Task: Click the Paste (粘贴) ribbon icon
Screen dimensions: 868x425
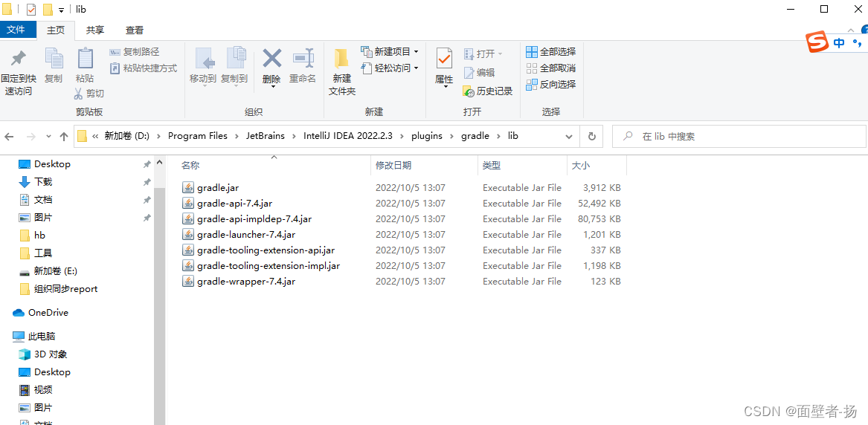Action: (85, 59)
